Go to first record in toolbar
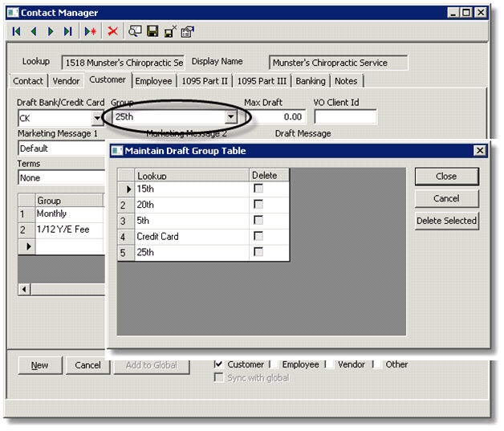This screenshot has height=431, width=504. click(16, 31)
